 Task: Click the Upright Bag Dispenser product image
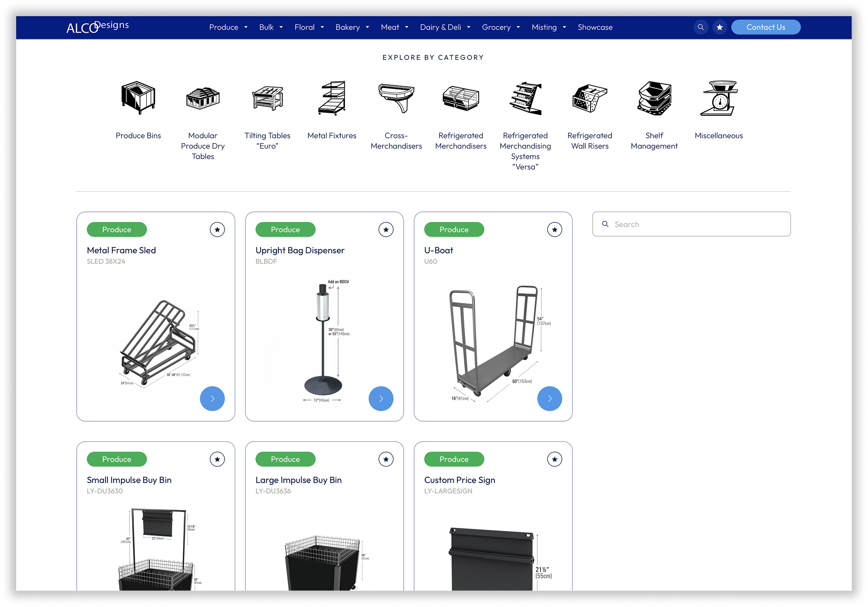tap(325, 341)
